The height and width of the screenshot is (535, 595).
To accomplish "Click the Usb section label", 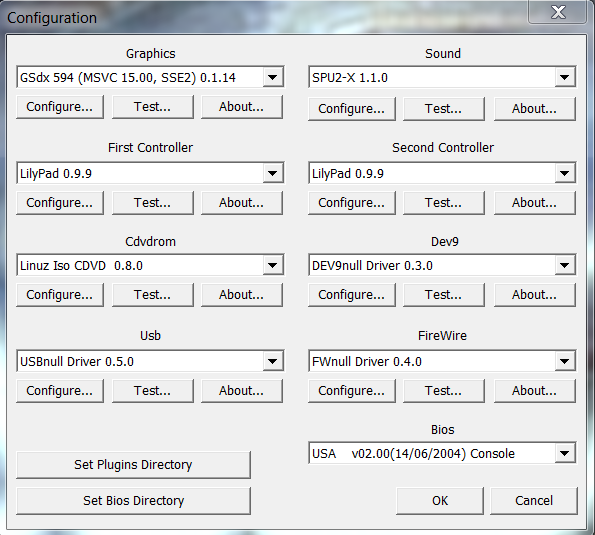I will click(150, 336).
